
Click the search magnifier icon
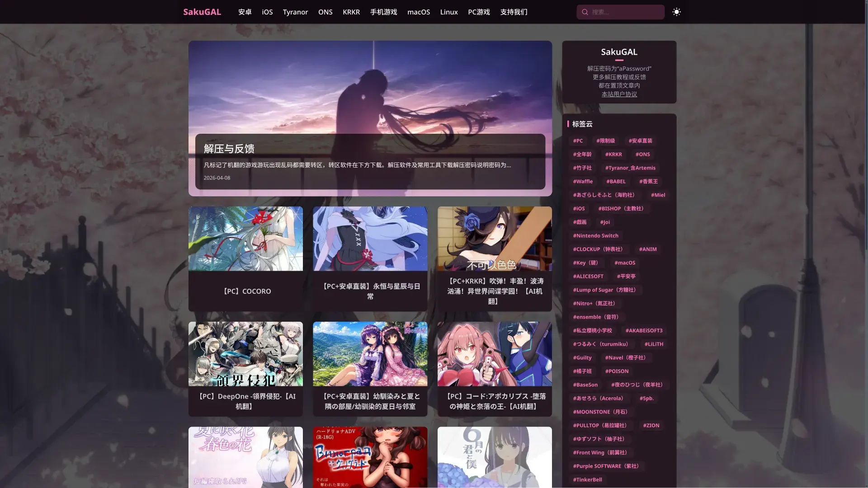pos(585,12)
